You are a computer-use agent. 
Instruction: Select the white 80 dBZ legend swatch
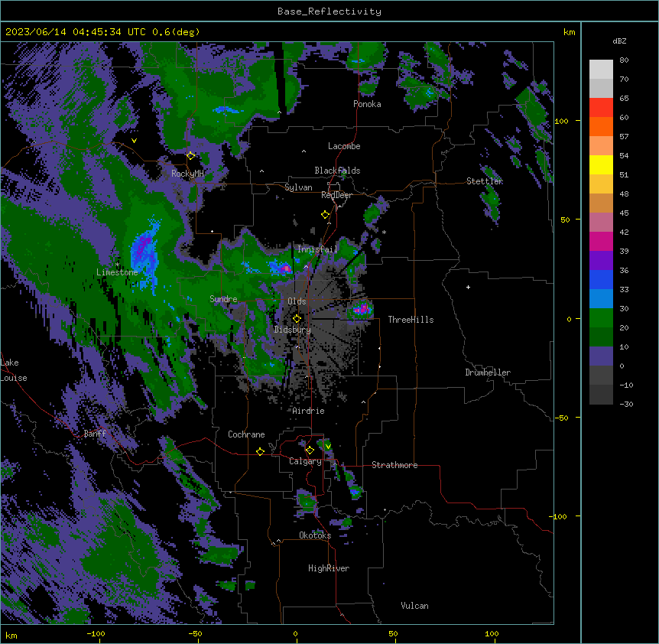coord(601,70)
